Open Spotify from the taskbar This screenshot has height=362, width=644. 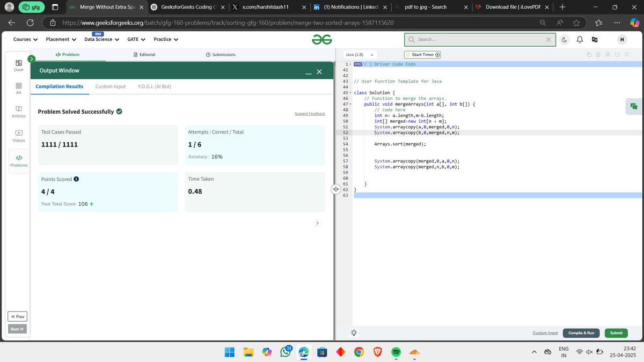[396, 352]
